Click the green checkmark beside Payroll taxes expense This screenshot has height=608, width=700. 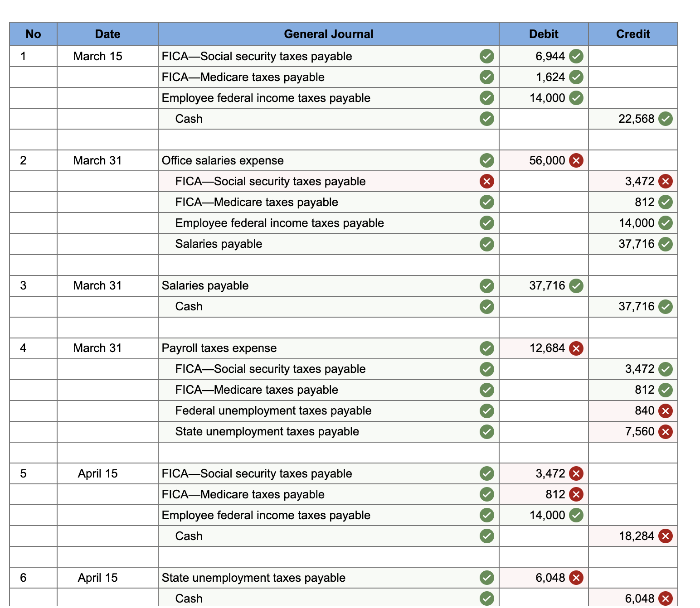click(486, 348)
